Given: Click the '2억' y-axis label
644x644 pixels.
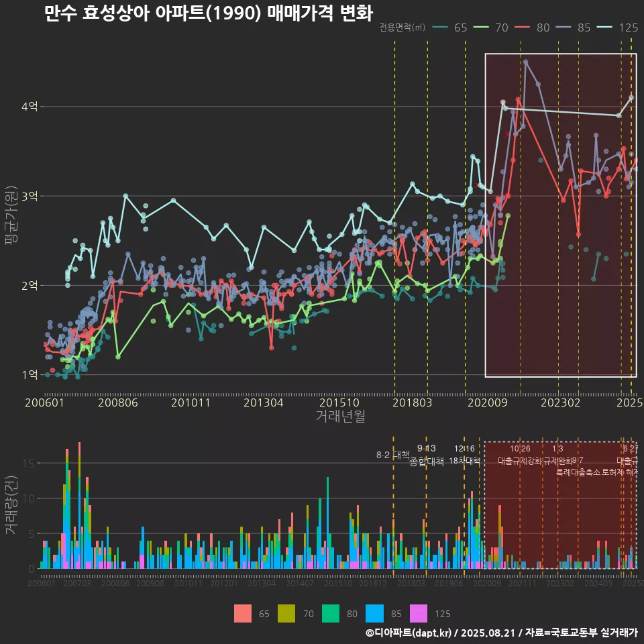Looking at the screenshot, I should 30,286.
